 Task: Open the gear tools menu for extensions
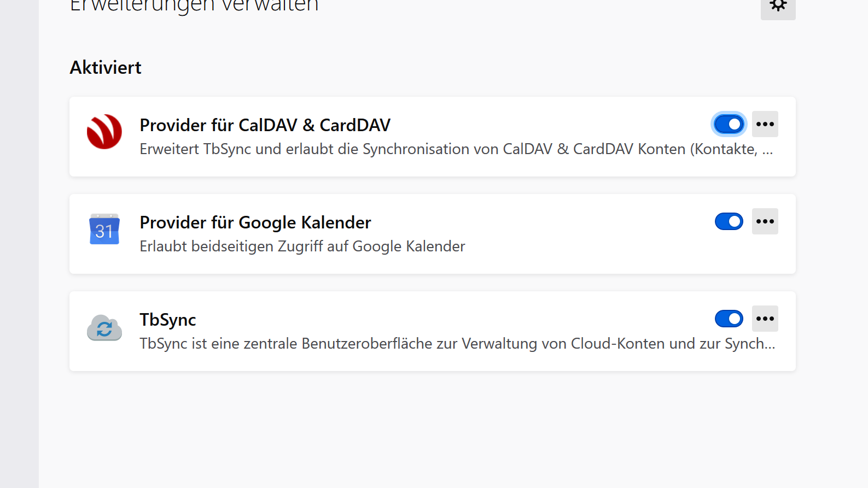(778, 7)
